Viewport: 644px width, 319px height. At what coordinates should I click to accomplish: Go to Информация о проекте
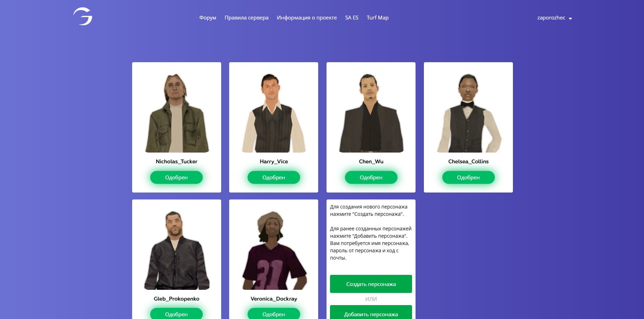[307, 18]
